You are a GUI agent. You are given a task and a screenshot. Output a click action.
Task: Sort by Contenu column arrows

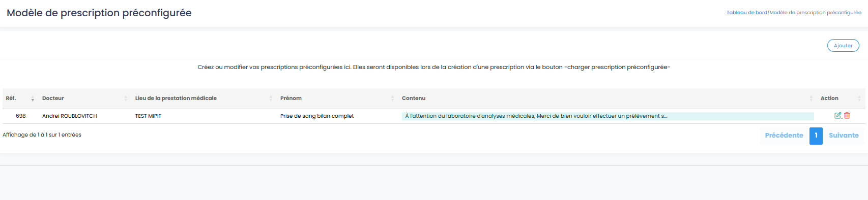tap(811, 98)
